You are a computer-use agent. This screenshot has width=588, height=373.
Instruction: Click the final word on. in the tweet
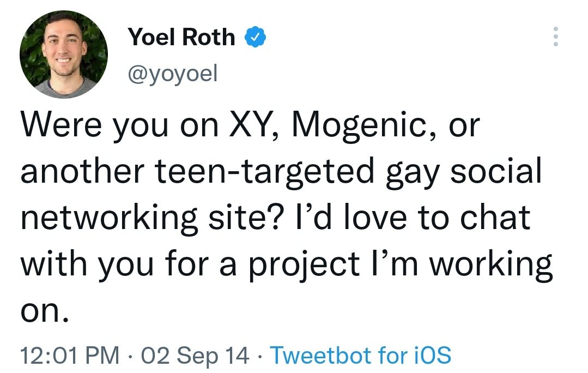pos(46,310)
